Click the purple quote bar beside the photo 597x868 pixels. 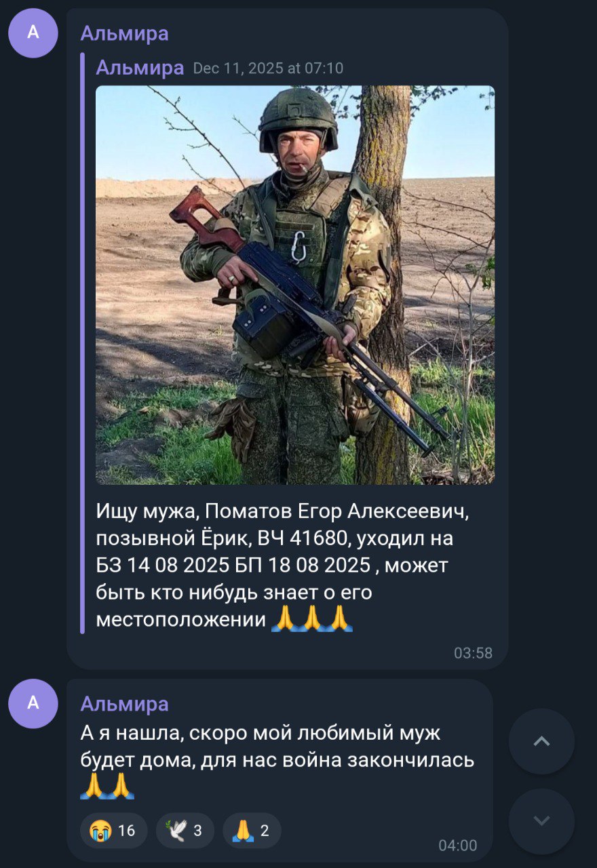(83, 343)
